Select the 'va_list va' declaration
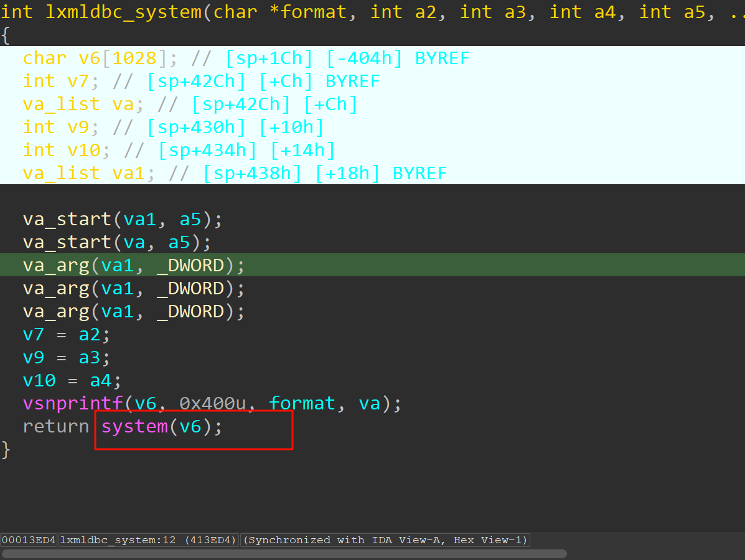Screen dimensions: 745x560 tap(190, 104)
